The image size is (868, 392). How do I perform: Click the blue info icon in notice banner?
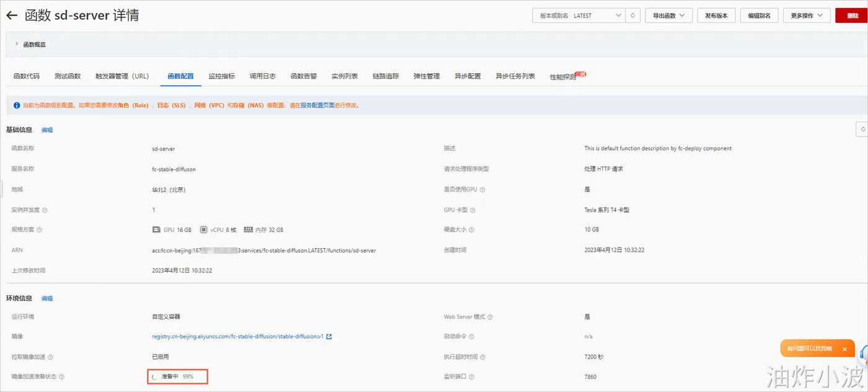(16, 105)
